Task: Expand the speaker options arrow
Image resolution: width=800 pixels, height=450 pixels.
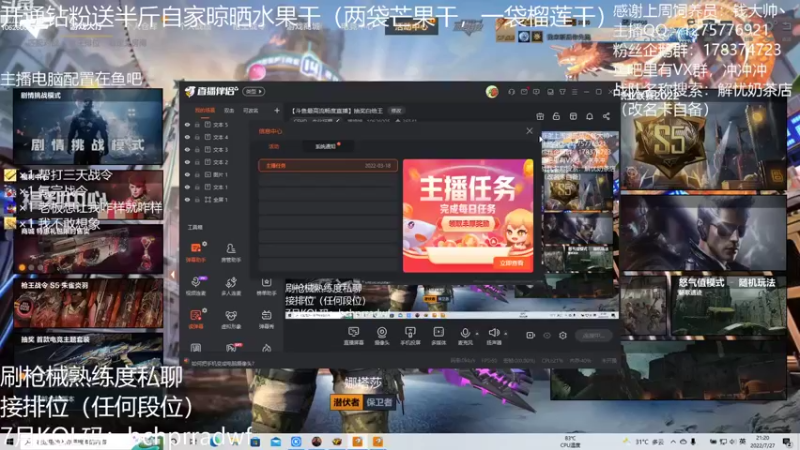Action: [506, 334]
